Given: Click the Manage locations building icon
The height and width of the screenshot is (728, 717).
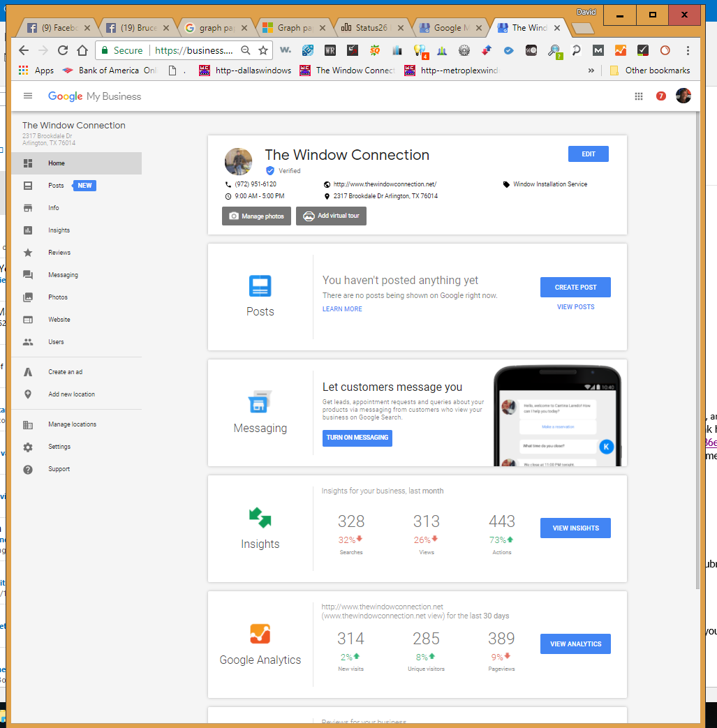Looking at the screenshot, I should coord(28,424).
